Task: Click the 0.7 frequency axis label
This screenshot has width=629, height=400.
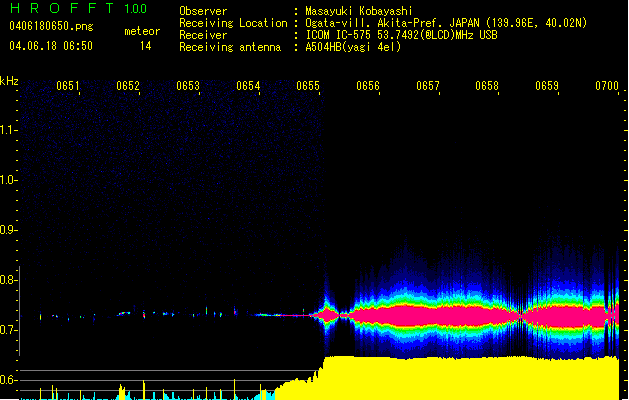Action: coord(9,330)
